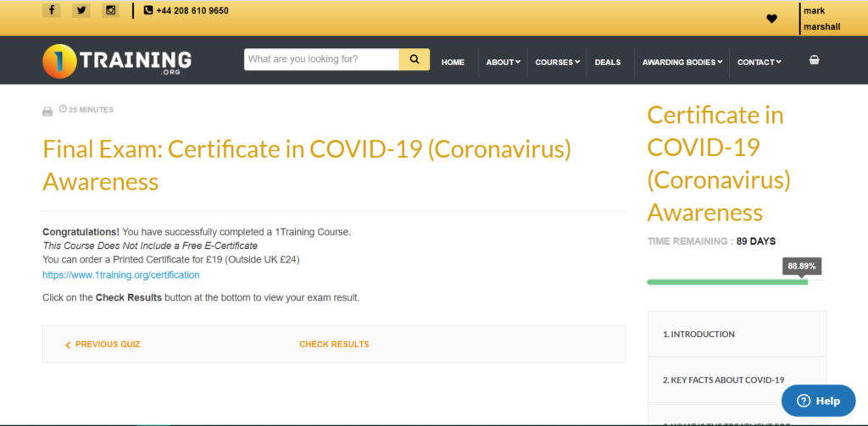Screen dimensions: 868x426
Task: Click the 1Training logo
Action: (x=117, y=61)
